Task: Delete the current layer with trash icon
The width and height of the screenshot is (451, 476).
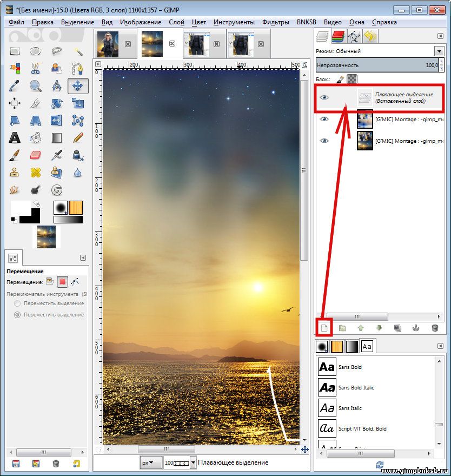Action: (x=435, y=328)
